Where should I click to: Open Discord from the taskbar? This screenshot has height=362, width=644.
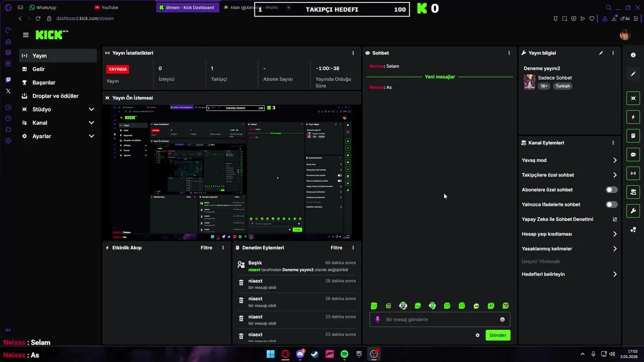pyautogui.click(x=300, y=354)
